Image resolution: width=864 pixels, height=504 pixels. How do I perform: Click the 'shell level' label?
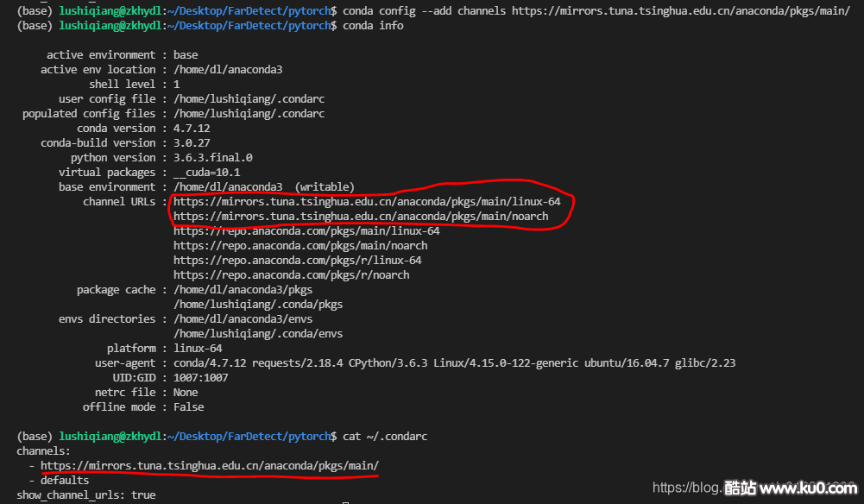[123, 85]
